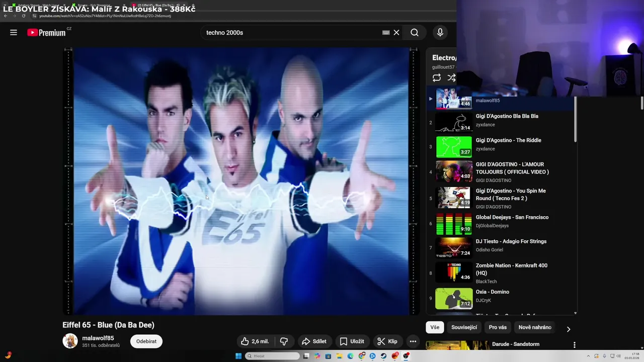Open the taskbar clock and date
The width and height of the screenshot is (644, 362).
[632, 356]
